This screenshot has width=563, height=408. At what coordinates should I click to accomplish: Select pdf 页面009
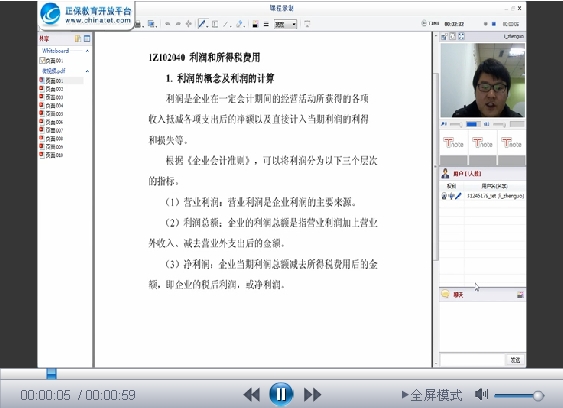(x=51, y=147)
